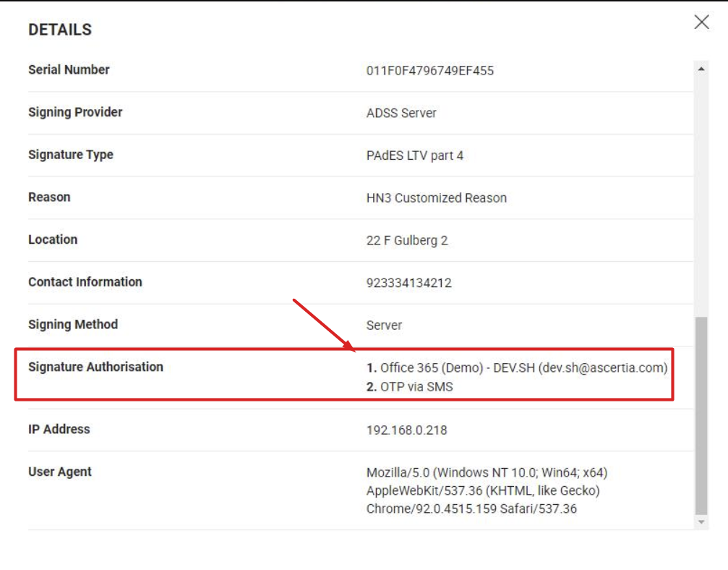728x570 pixels.
Task: Click the Server signing method value
Action: pyautogui.click(x=384, y=326)
